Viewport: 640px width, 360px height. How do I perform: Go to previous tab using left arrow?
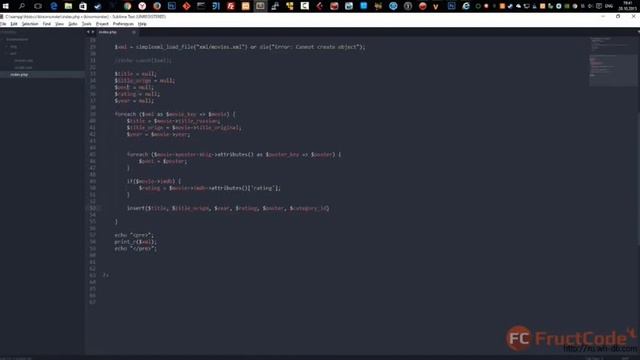tap(88, 32)
